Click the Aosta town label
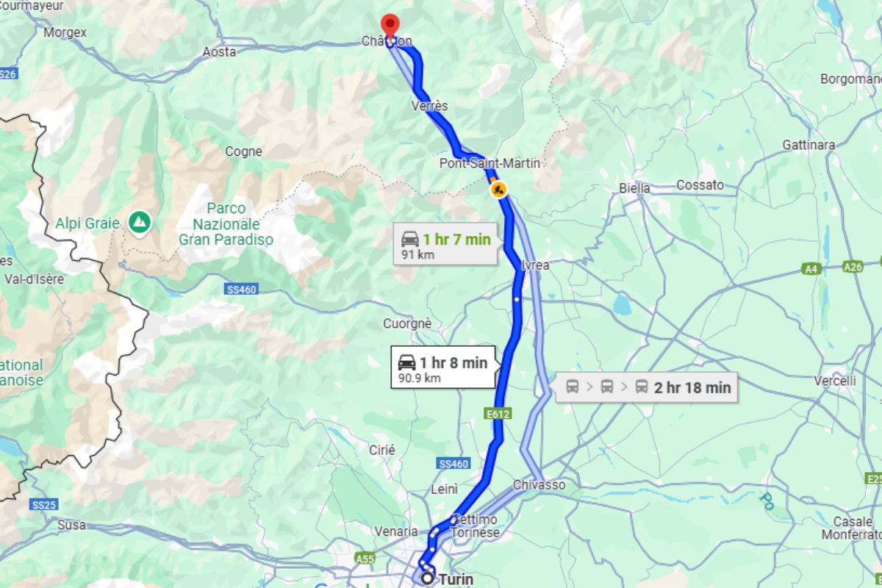The image size is (882, 588). click(x=219, y=51)
